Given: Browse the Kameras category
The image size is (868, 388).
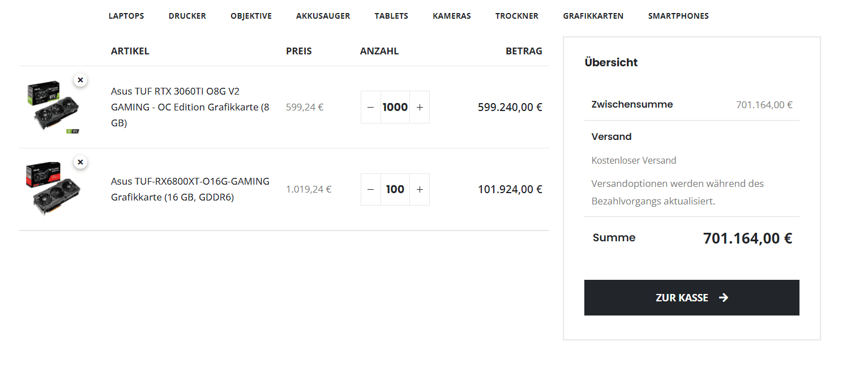Looking at the screenshot, I should 452,16.
